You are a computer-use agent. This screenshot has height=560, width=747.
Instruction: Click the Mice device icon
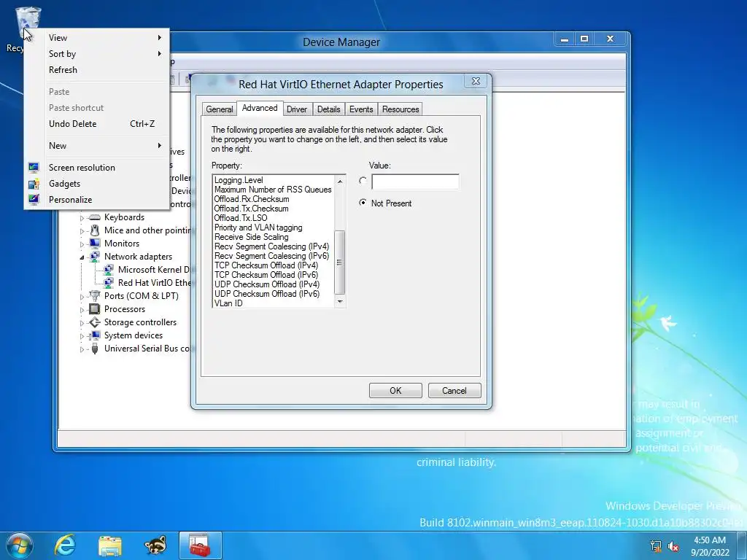tap(95, 230)
